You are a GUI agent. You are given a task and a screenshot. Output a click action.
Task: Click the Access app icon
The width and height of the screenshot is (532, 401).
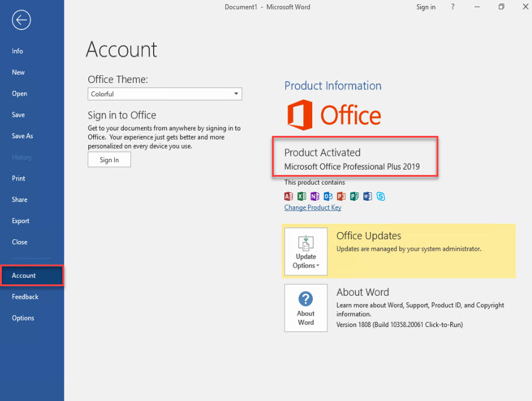pos(288,196)
